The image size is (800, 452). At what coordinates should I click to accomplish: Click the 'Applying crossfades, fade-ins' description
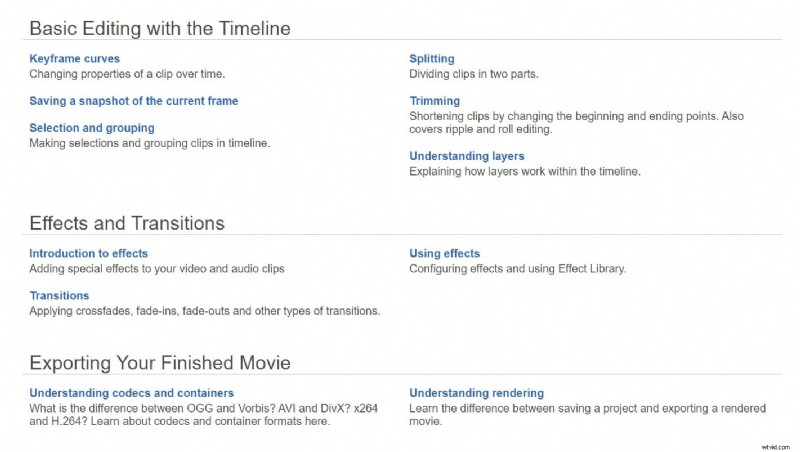coord(204,311)
